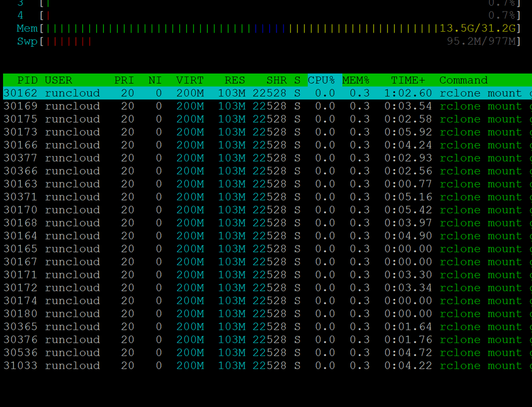Image resolution: width=532 pixels, height=407 pixels.
Task: Sort by the RES column header
Action: point(234,80)
